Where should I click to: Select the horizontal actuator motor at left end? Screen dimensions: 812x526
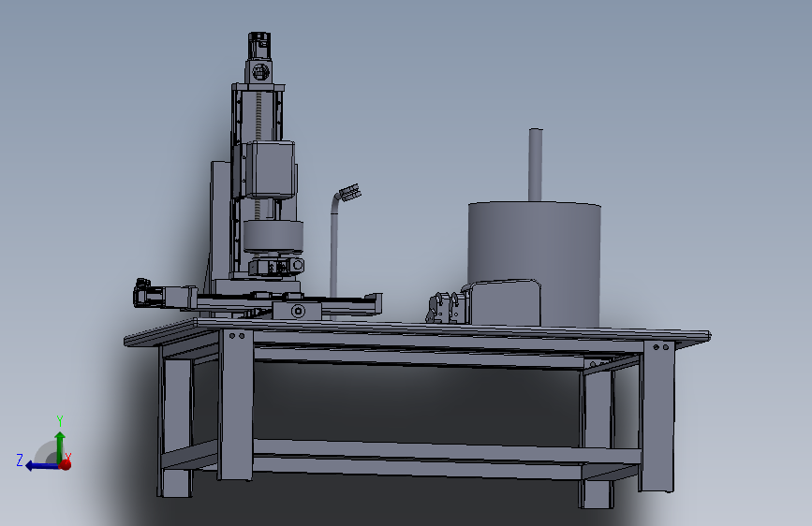pos(150,296)
